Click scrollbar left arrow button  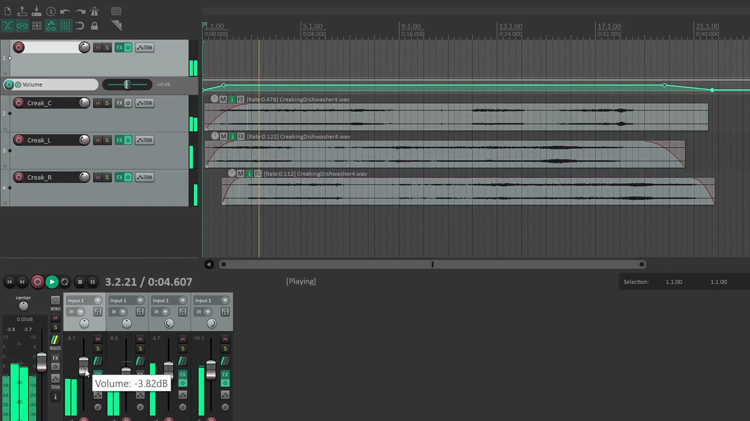click(x=209, y=264)
